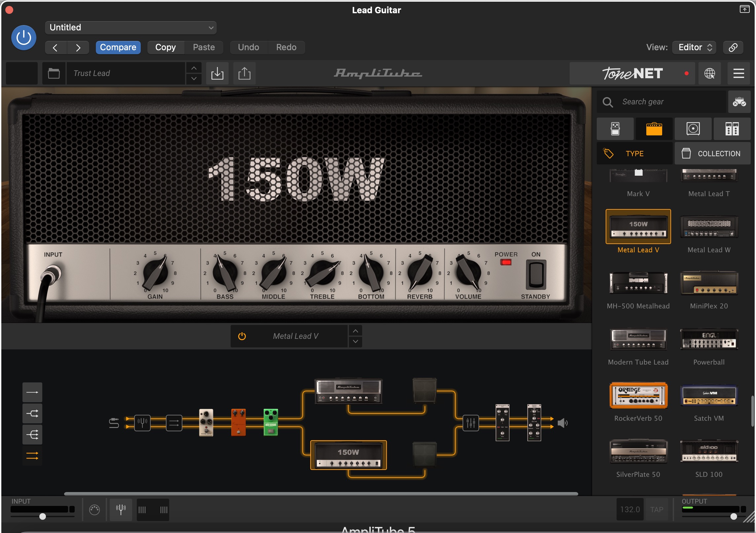Select the Metal Lead V amp thumbnail
Image resolution: width=756 pixels, height=533 pixels.
pyautogui.click(x=638, y=227)
